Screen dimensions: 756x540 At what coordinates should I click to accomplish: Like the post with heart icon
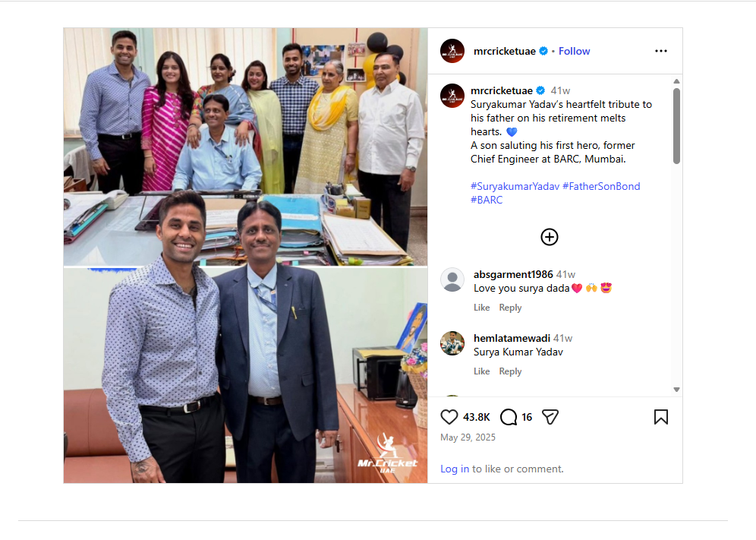[x=449, y=417]
